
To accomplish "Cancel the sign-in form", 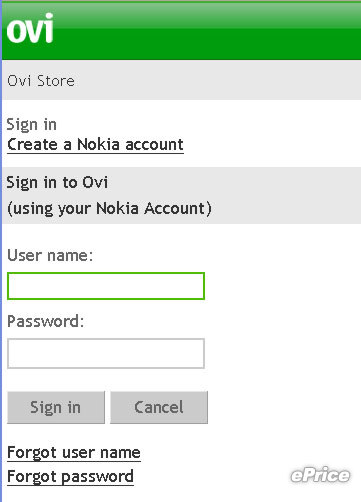I will [159, 407].
